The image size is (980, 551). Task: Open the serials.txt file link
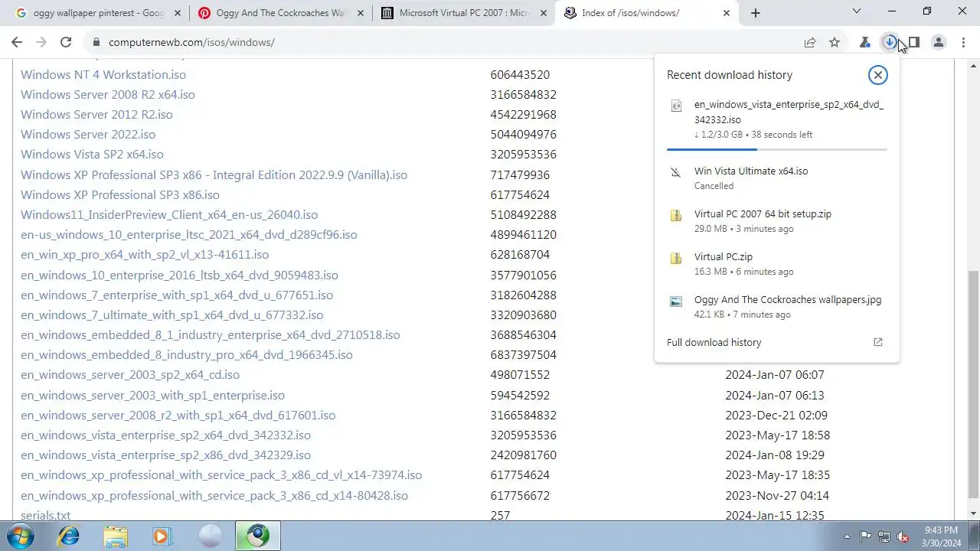click(x=45, y=515)
